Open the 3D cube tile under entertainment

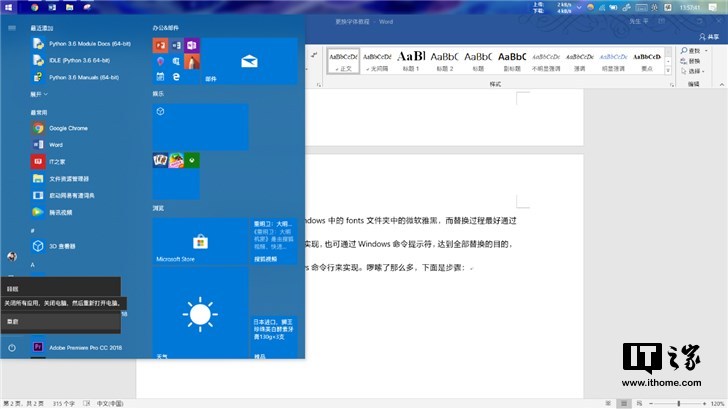pos(200,127)
